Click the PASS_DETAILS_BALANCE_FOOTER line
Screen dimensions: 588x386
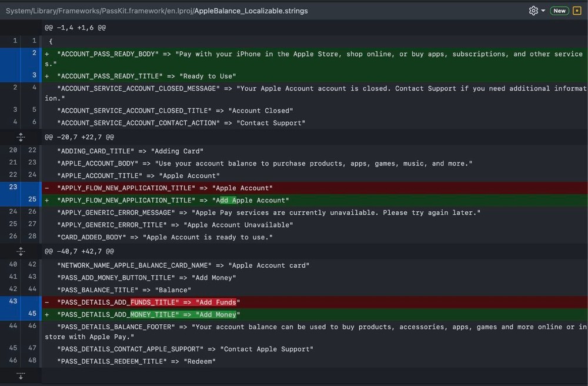(x=315, y=332)
